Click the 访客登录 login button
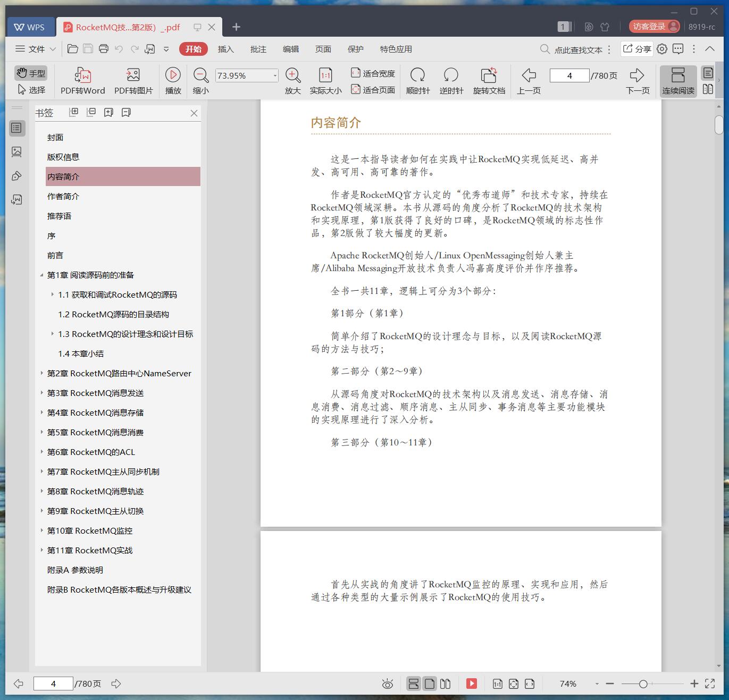This screenshot has height=700, width=729. click(x=654, y=27)
